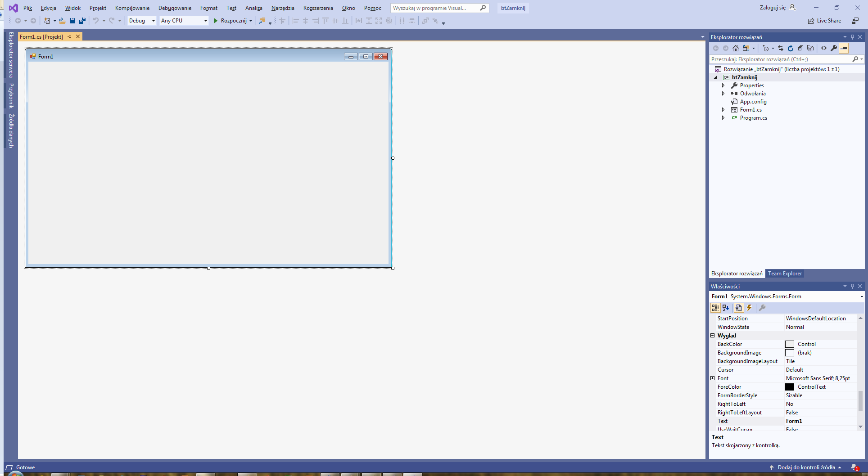Click the Pending Changes filter clock icon

[766, 48]
